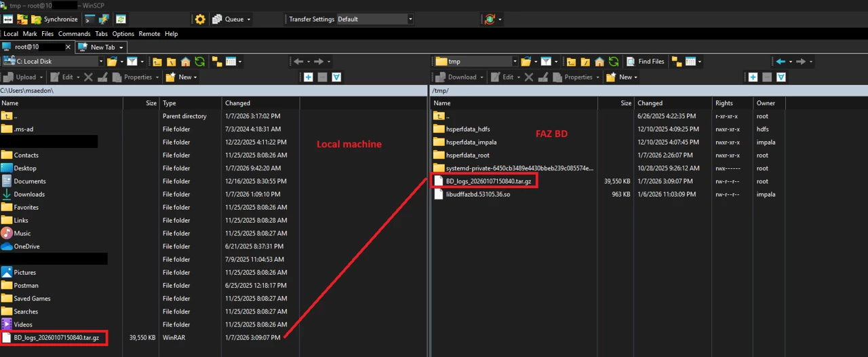Click the Compare Directories icon in top toolbar

(x=7, y=19)
